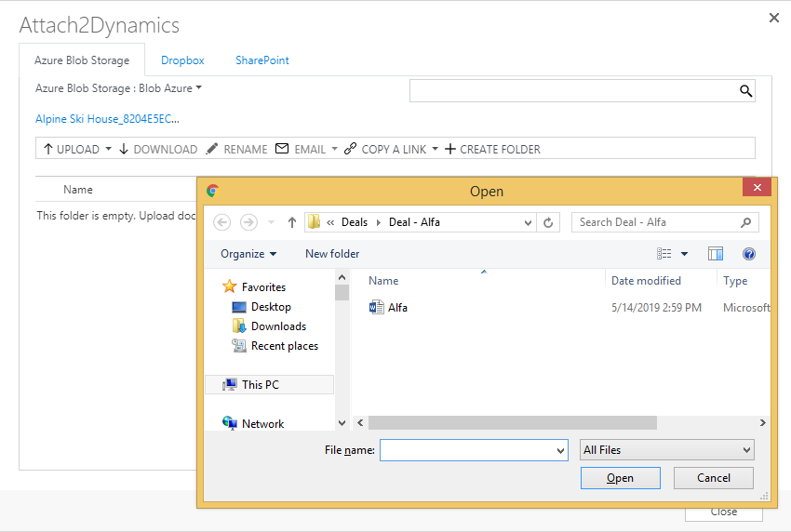Select This PC in navigation pane
The height and width of the screenshot is (532, 791).
pos(269,385)
